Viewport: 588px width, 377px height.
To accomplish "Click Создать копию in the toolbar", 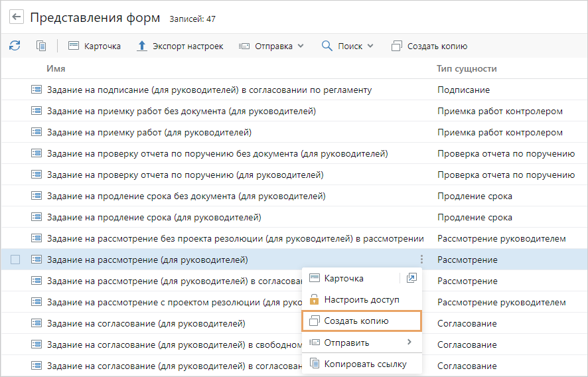I will coord(429,46).
